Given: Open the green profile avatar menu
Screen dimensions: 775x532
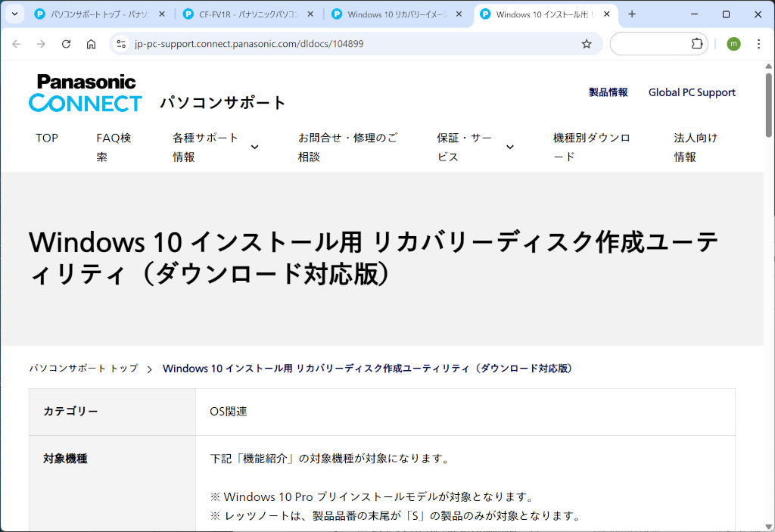Looking at the screenshot, I should [x=733, y=44].
